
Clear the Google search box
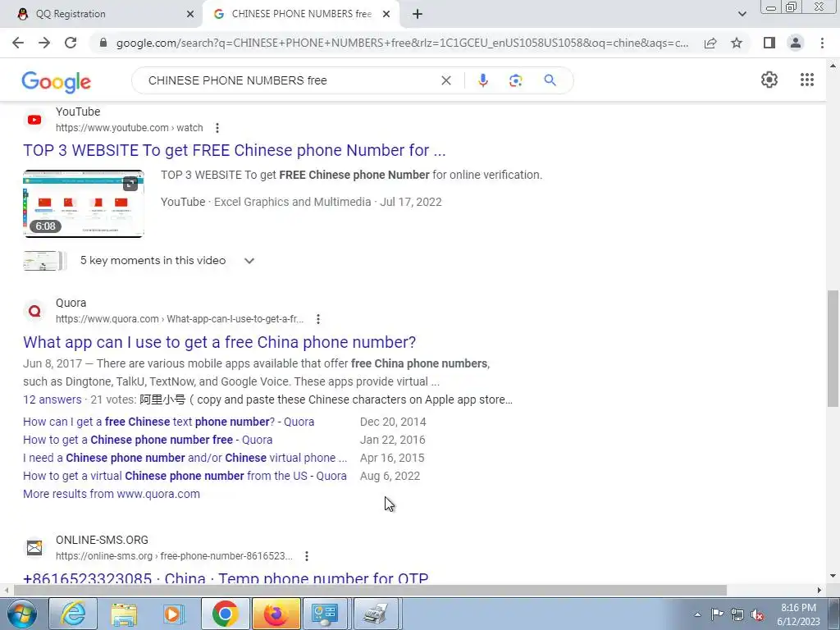pos(445,80)
